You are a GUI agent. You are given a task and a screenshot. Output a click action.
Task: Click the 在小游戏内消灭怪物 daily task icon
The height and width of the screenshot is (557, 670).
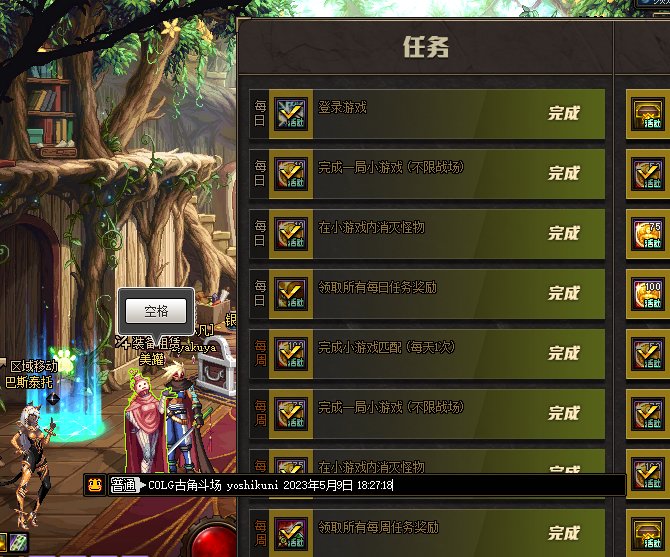pos(291,234)
